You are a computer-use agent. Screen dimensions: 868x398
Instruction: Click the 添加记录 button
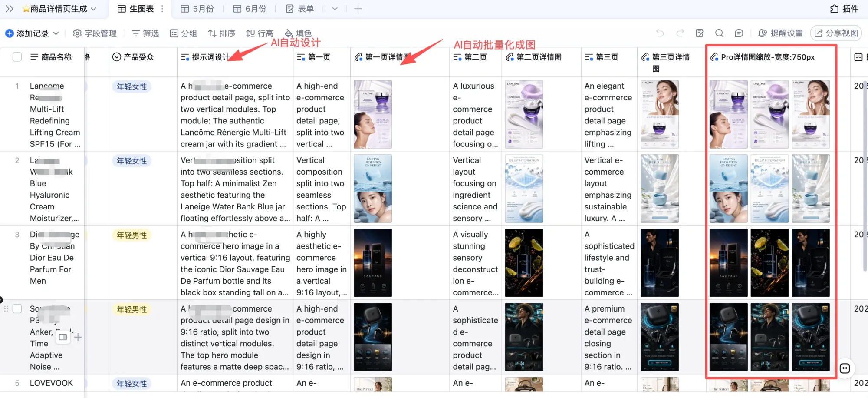(27, 33)
